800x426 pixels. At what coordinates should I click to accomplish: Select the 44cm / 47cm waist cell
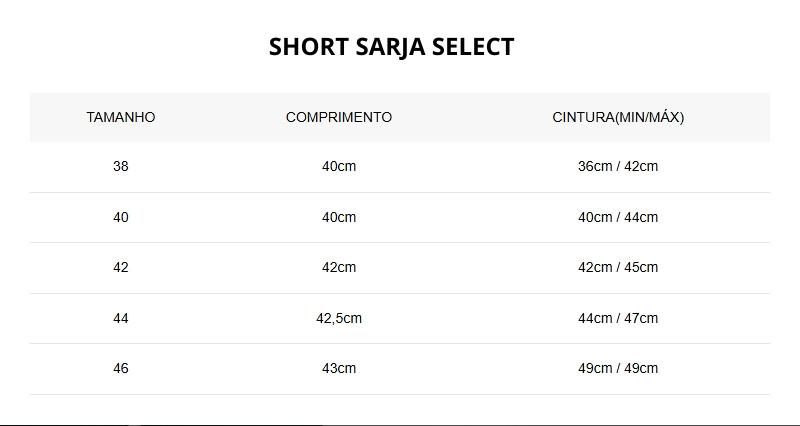[618, 318]
